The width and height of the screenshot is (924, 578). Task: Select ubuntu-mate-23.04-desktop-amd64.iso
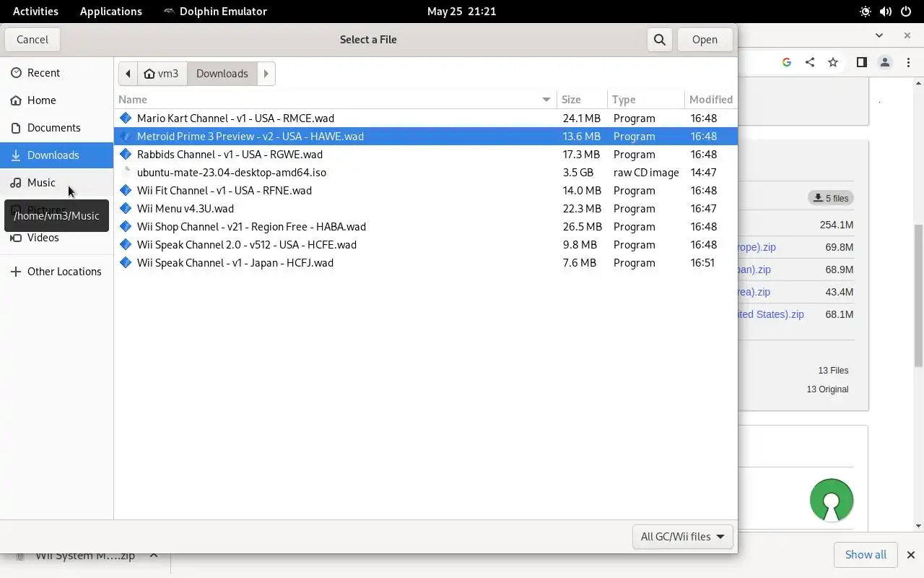coord(426,172)
